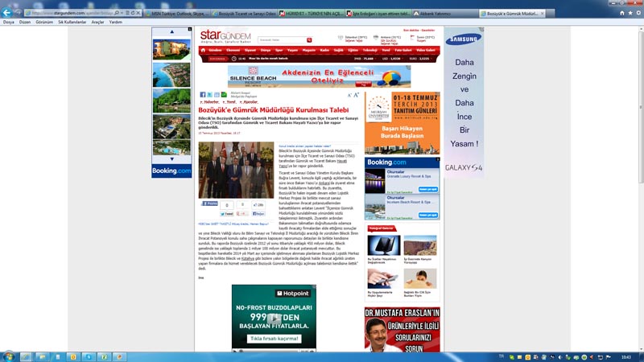The image size is (644, 362).
Task: Click the star Gündem logo
Action: click(225, 36)
